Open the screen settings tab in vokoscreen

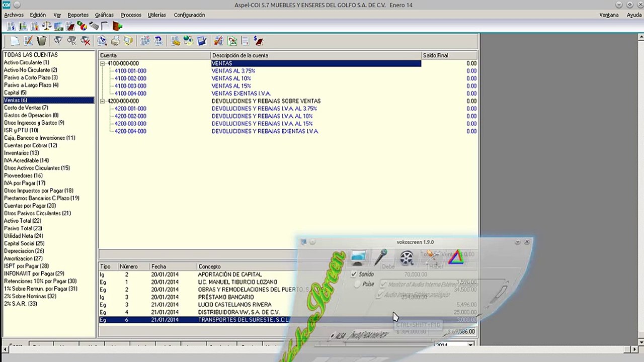tap(358, 258)
